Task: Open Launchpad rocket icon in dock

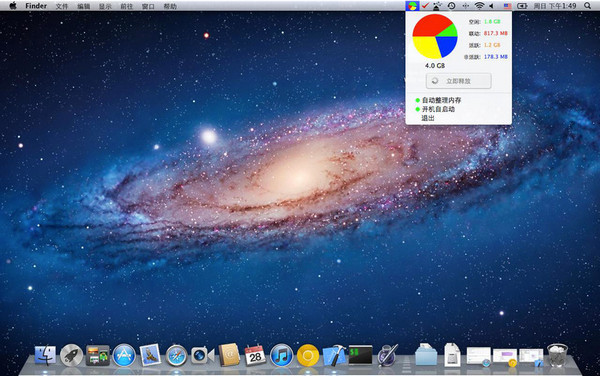Action: (x=72, y=355)
